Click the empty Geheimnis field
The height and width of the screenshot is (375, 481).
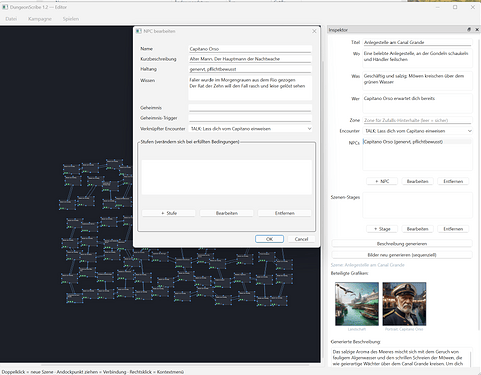pyautogui.click(x=250, y=108)
